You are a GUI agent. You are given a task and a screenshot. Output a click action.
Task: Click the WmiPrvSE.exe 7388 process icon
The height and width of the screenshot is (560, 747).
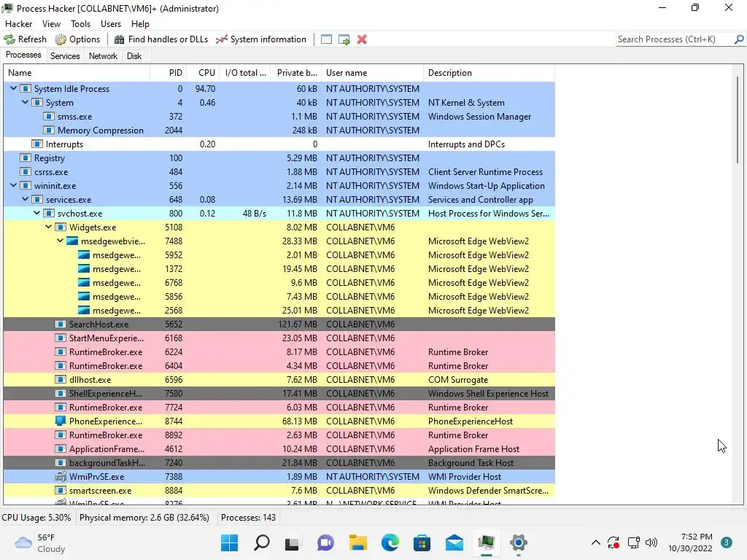click(x=60, y=477)
